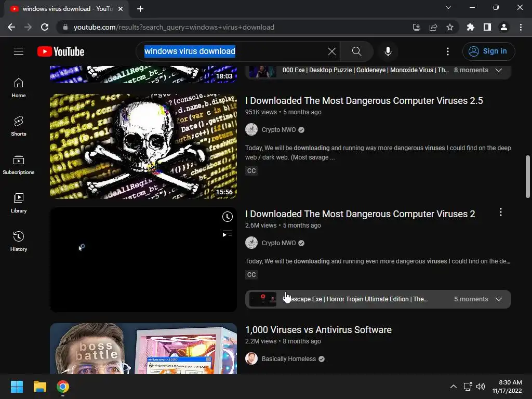Open Chrome three-dot menu
The height and width of the screenshot is (399, 532).
(x=521, y=27)
